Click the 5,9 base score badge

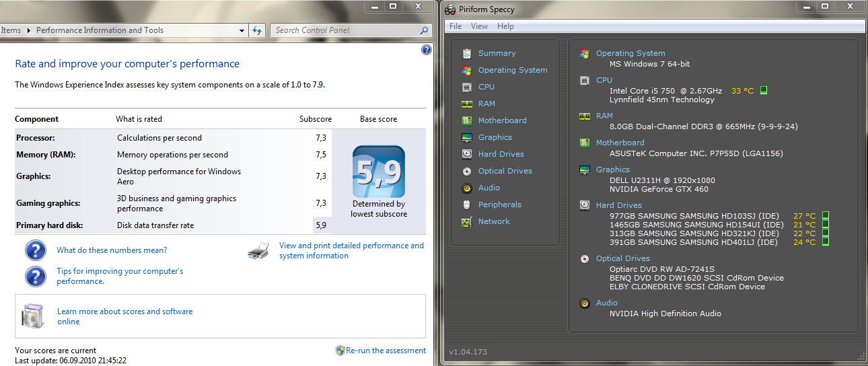tap(379, 172)
